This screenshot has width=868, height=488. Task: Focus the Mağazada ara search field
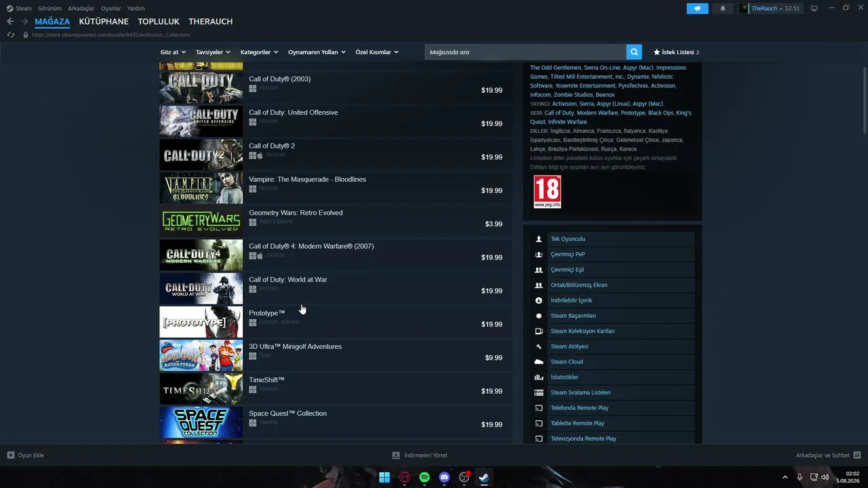point(526,52)
